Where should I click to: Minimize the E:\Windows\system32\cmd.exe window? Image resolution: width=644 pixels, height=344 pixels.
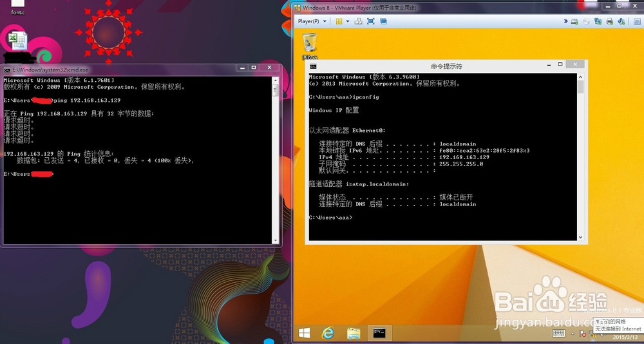click(242, 68)
